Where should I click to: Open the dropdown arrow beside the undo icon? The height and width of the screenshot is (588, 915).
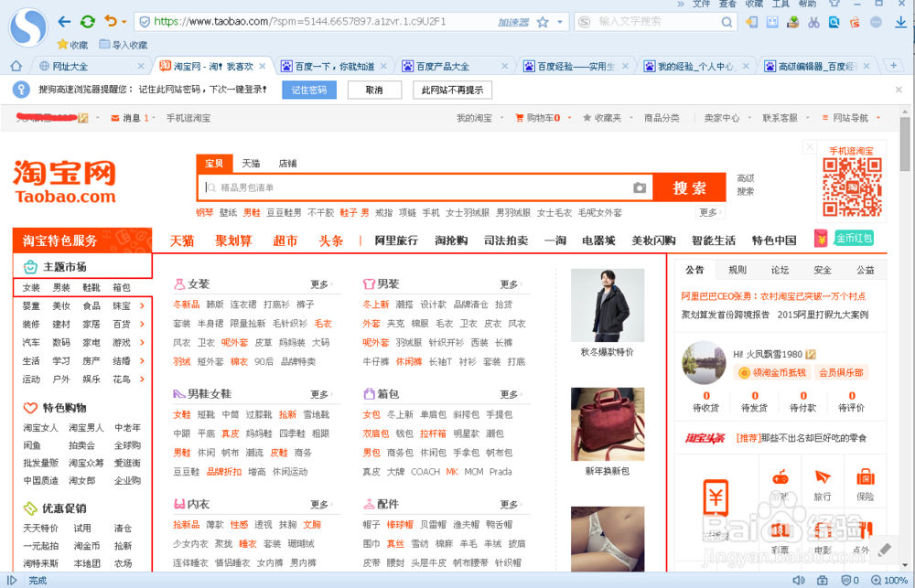pyautogui.click(x=124, y=22)
